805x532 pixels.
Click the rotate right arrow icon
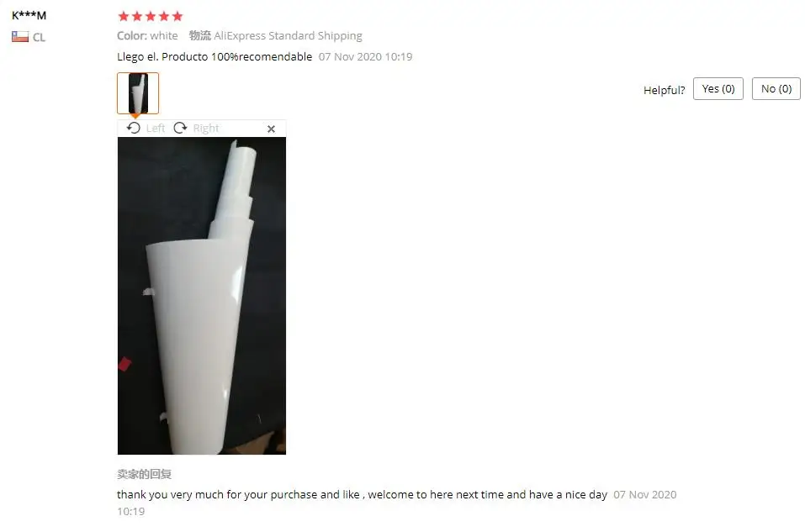[180, 128]
